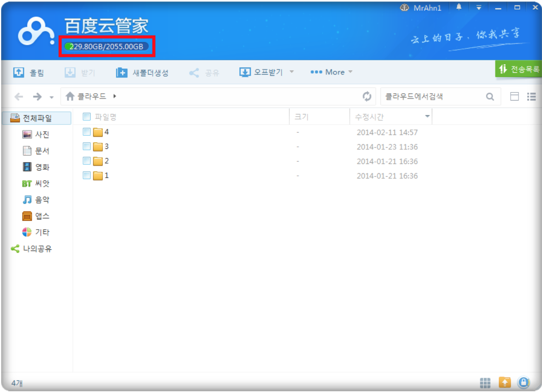Switch to list view layout

pos(532,97)
